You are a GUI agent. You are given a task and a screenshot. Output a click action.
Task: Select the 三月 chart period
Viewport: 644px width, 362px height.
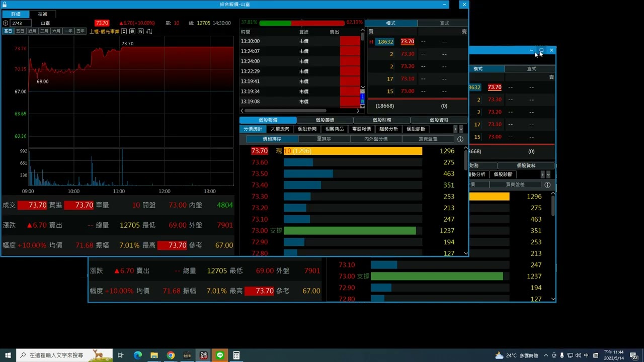pyautogui.click(x=44, y=31)
